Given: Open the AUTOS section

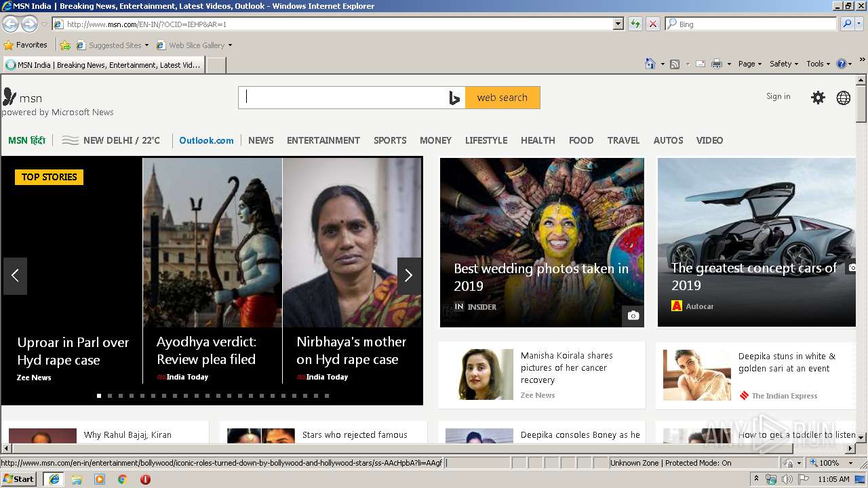Looking at the screenshot, I should (x=668, y=140).
